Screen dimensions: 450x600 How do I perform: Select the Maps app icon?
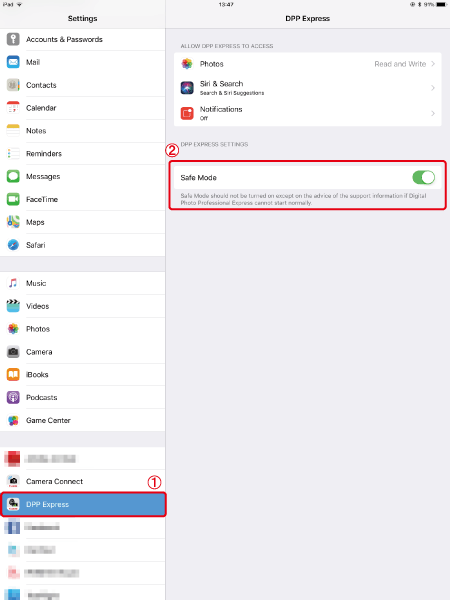13,222
